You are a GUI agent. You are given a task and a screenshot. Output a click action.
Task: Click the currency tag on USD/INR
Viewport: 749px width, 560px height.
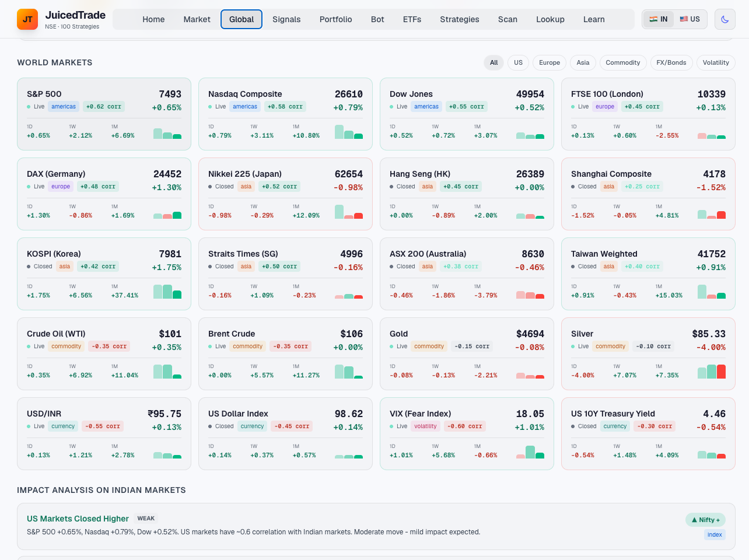(63, 426)
